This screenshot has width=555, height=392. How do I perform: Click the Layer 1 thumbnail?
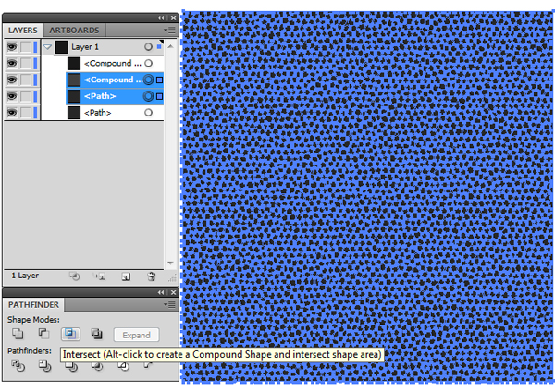[x=62, y=47]
